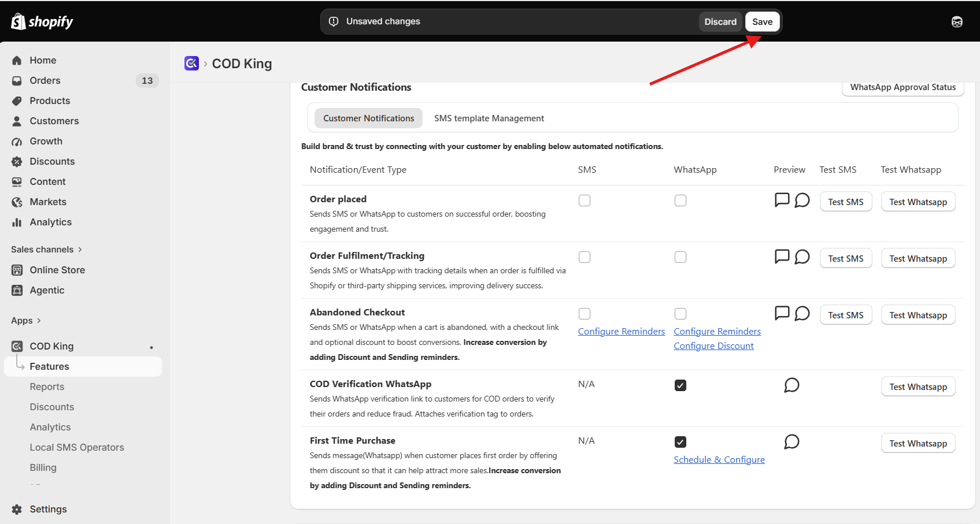
Task: Open WhatsApp Approval Status
Action: [903, 88]
